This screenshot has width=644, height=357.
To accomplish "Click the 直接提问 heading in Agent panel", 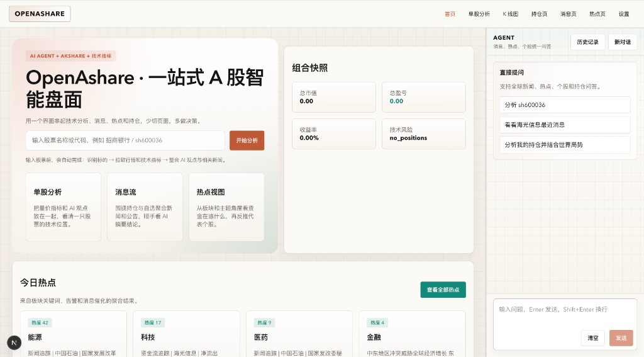I will 512,72.
